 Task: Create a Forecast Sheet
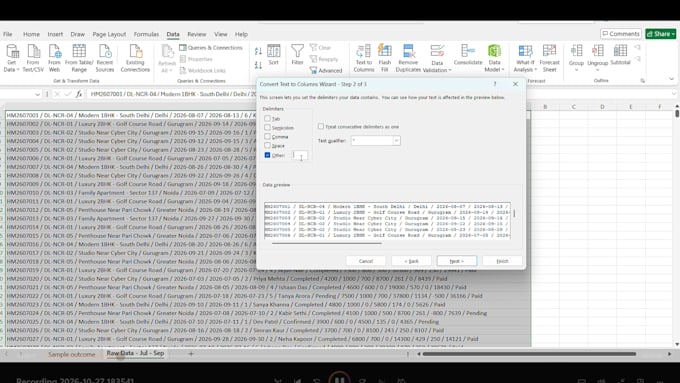pos(549,58)
